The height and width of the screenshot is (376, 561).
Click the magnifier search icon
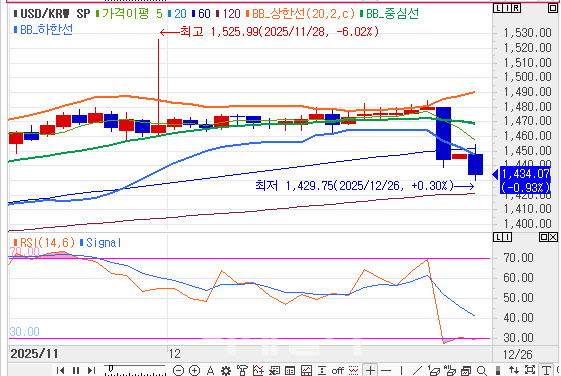[482, 371]
